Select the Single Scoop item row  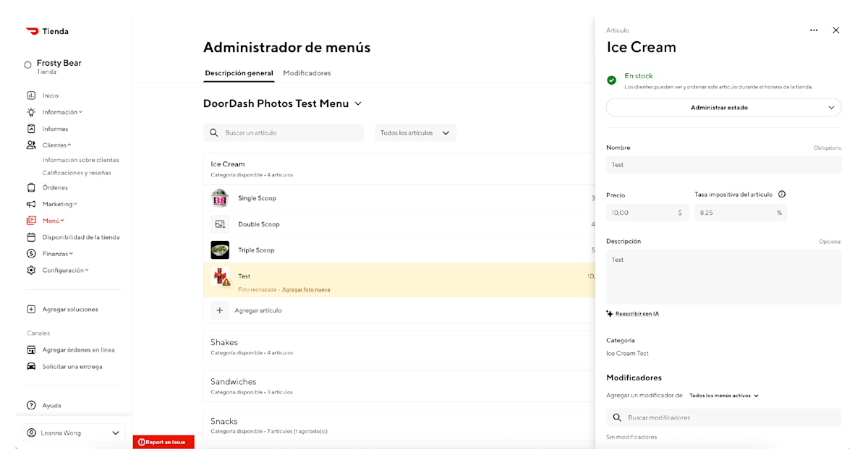coord(399,198)
